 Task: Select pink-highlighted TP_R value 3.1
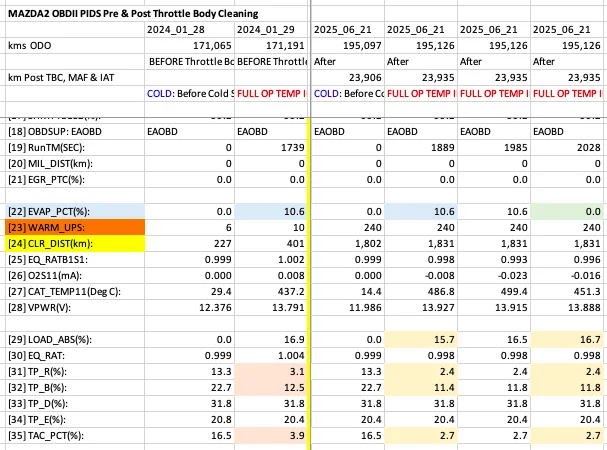pos(271,371)
